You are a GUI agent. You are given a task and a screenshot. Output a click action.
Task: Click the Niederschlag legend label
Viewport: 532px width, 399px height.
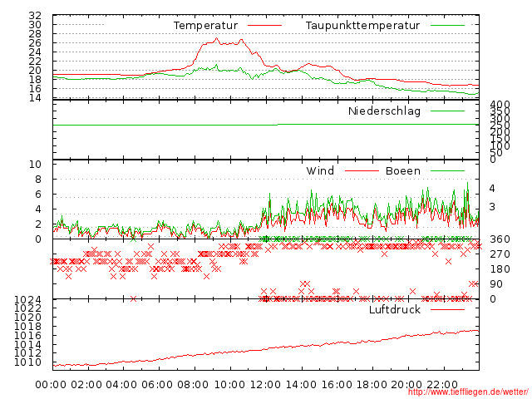point(384,111)
